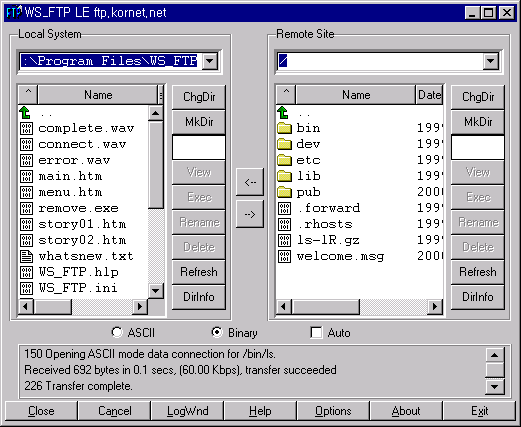Click the file icon beside error.wav
This screenshot has width=521, height=427.
pos(26,160)
